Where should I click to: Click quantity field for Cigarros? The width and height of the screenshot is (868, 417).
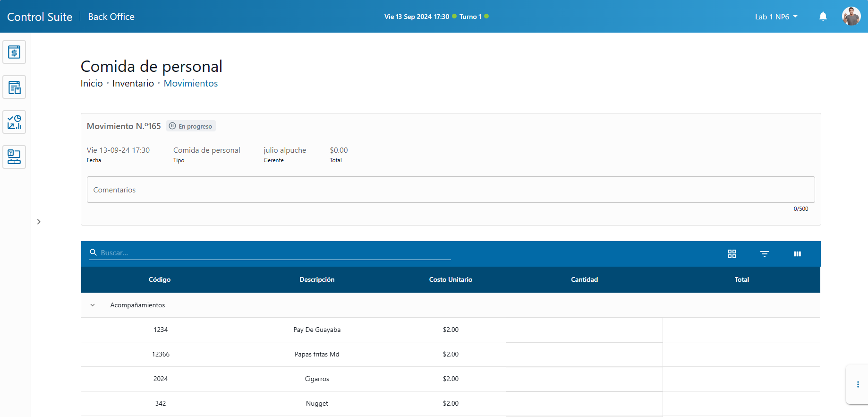click(x=584, y=379)
